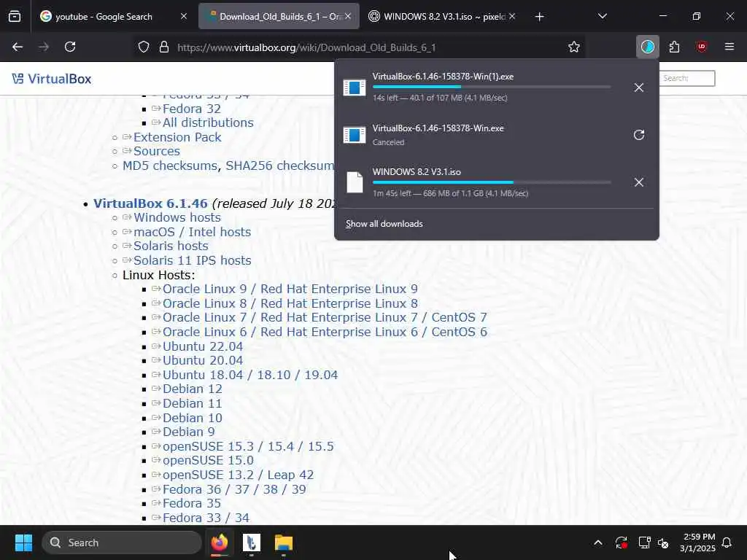Open the extensions puzzle-piece icon
Screen dimensions: 747x560
click(674, 47)
